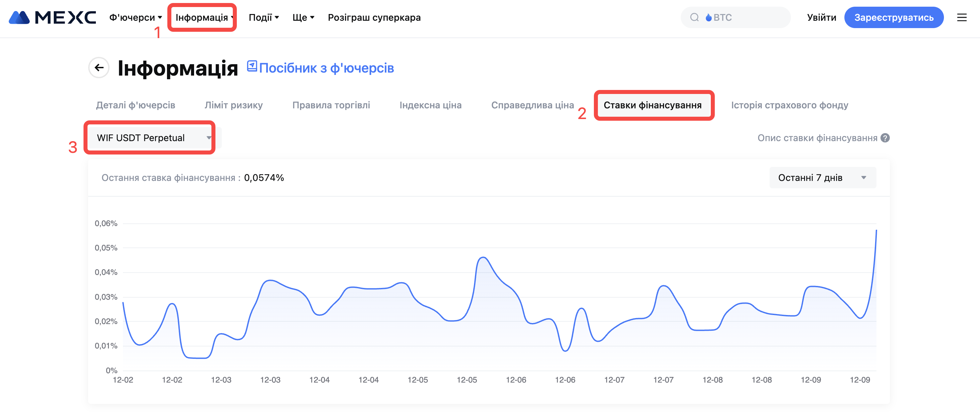Viewport: 980px width, 412px height.
Task: Click the back arrow button
Action: 99,68
